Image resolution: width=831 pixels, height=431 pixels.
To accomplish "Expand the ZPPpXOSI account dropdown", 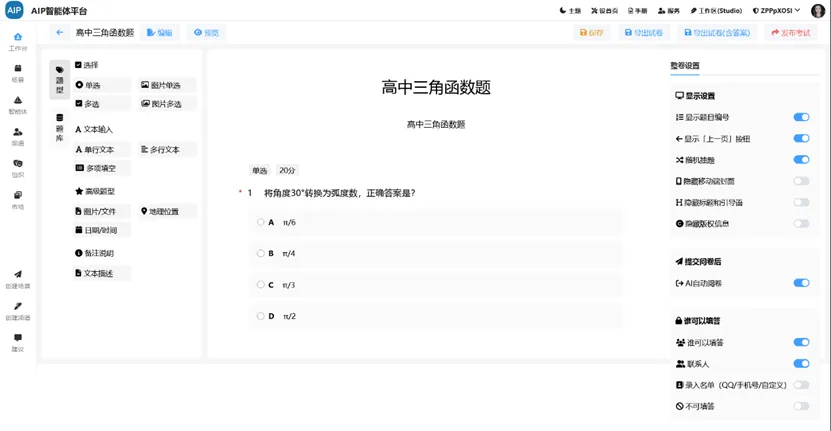I will click(776, 11).
